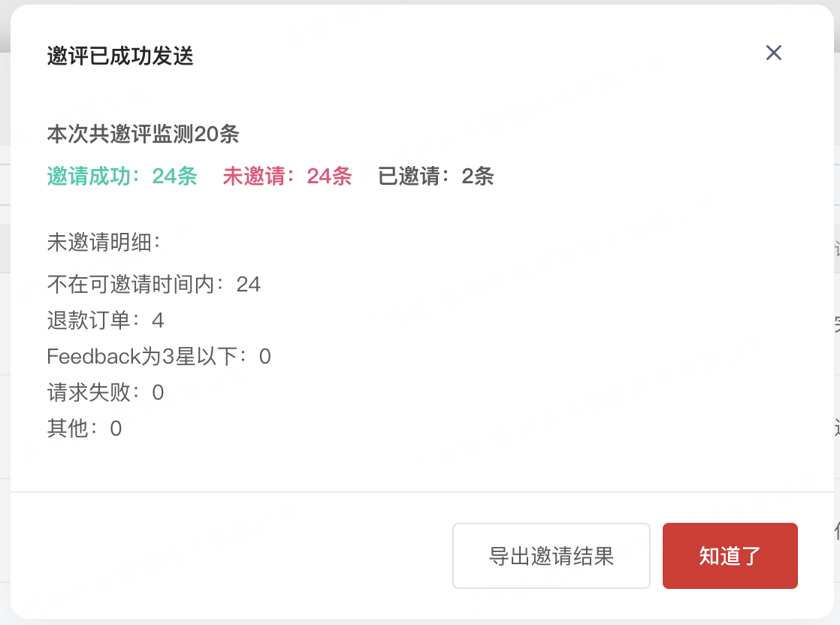Click the zero value after 其他
Viewport: 840px width, 625px height.
click(x=116, y=429)
